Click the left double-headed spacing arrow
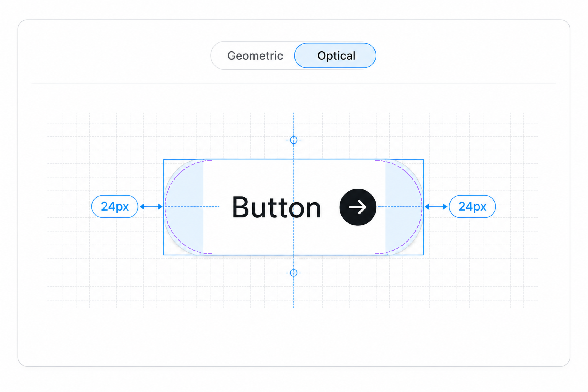The height and width of the screenshot is (392, 588). tap(151, 207)
